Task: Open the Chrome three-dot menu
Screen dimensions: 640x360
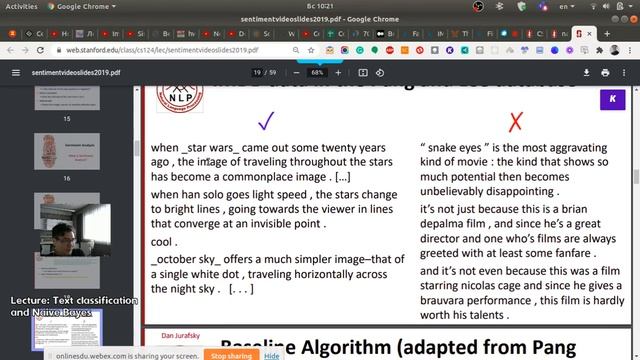Action: (x=630, y=50)
